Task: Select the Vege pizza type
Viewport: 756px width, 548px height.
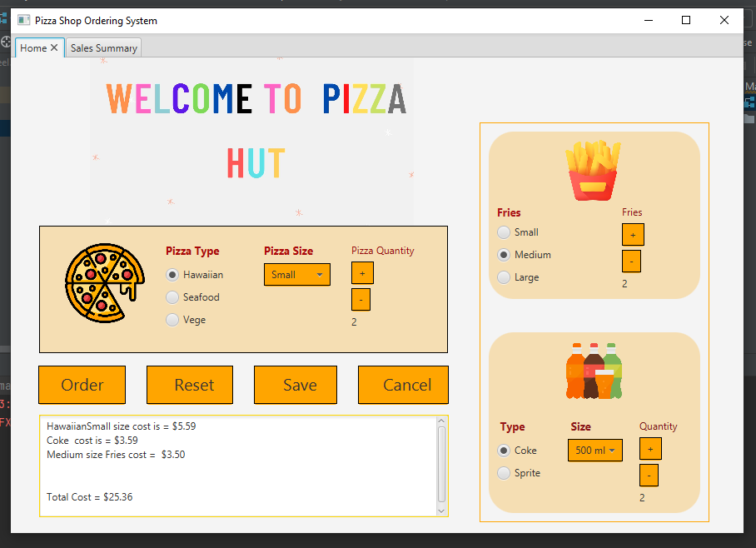Action: (x=172, y=320)
